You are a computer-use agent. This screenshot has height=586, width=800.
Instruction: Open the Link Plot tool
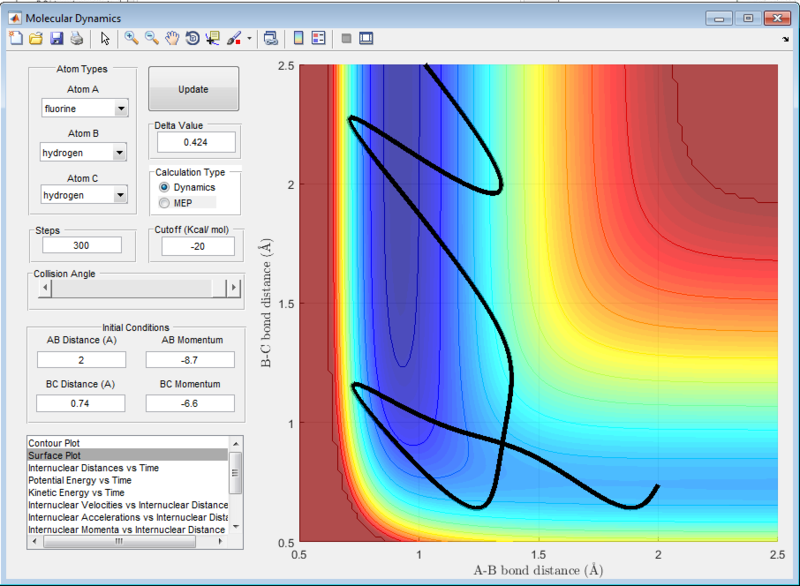point(270,38)
